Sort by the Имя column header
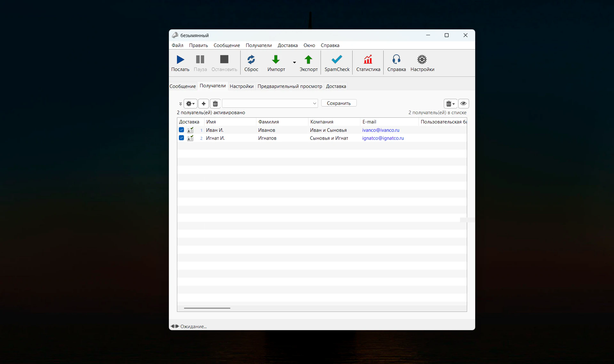The image size is (614, 364). pos(230,122)
